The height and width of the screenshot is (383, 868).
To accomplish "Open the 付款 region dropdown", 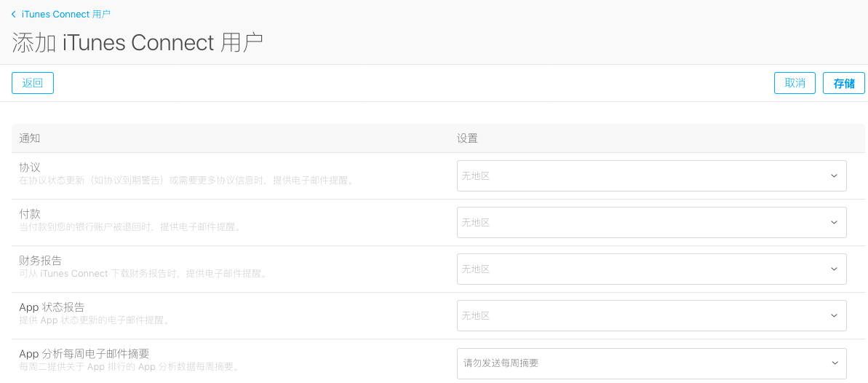I will [x=652, y=222].
